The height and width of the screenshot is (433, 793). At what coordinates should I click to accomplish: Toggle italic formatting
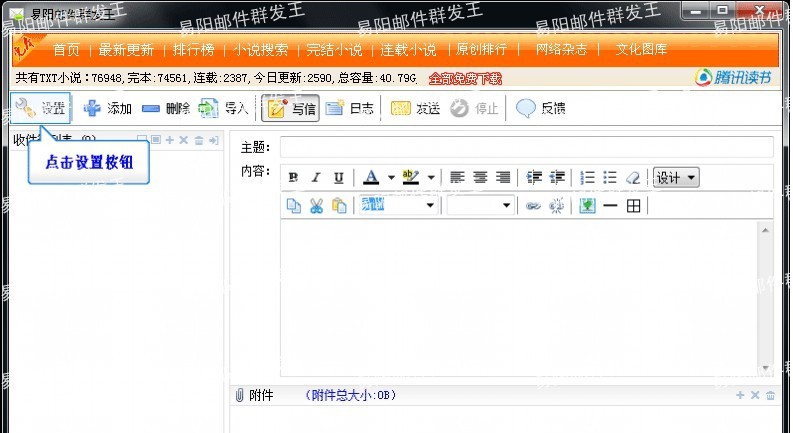point(316,178)
